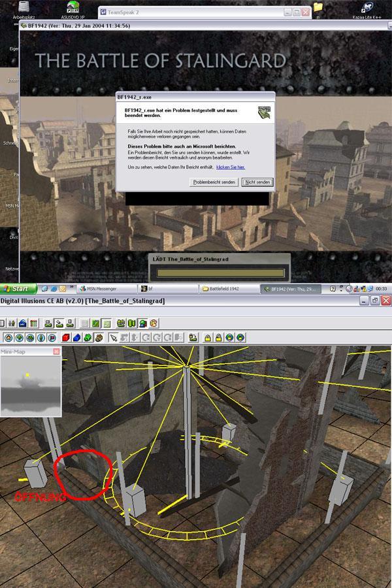The width and height of the screenshot is (392, 588).
Task: Select the Arbeitsplatz desktop icon
Action: click(24, 10)
